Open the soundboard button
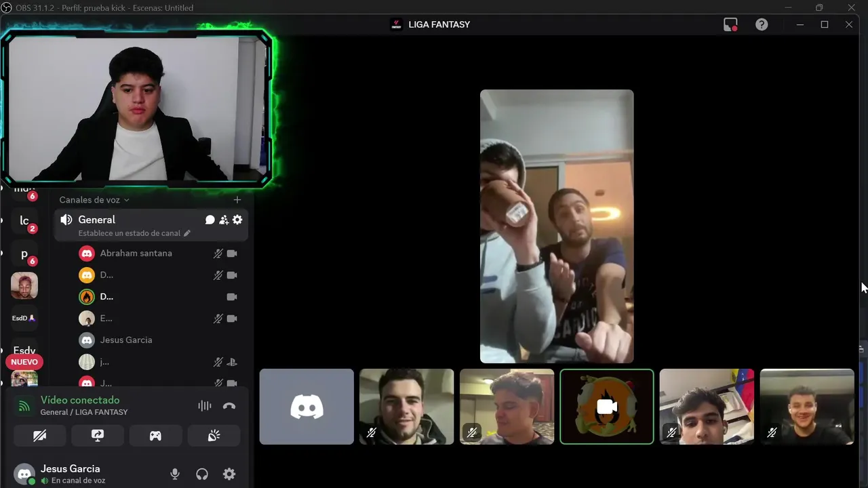This screenshot has height=488, width=868. [214, 436]
